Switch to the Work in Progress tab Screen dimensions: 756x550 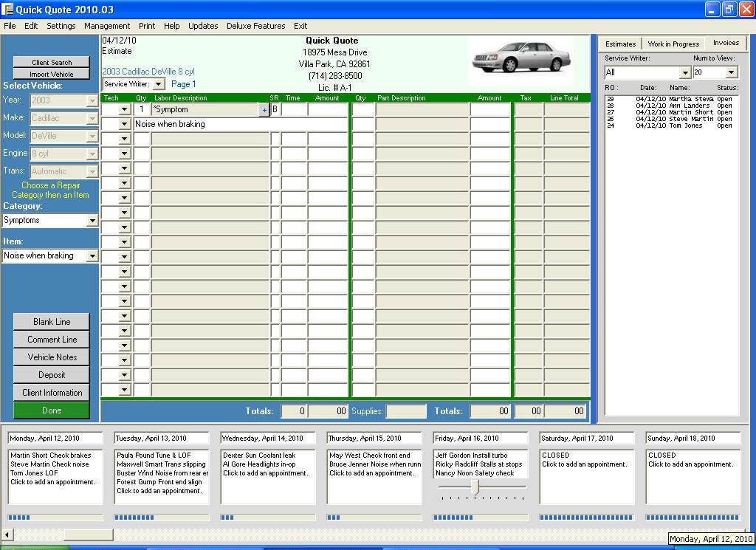(x=673, y=44)
